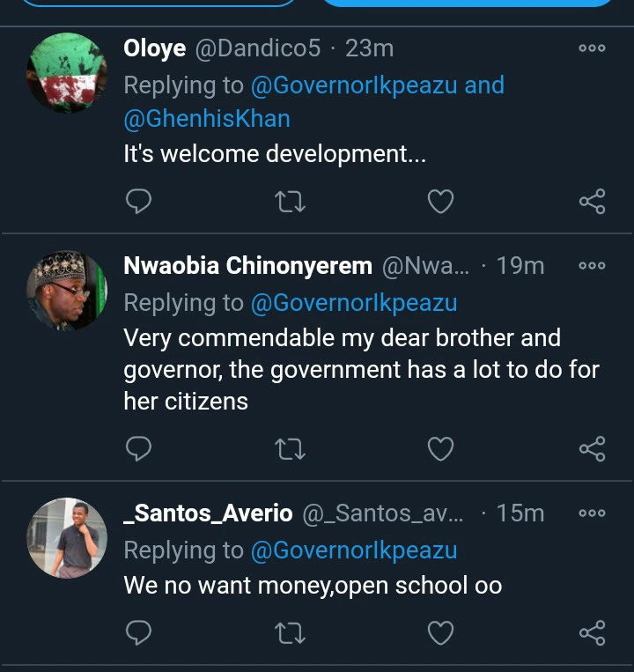Retweet Oloye's welcome development tweet

pyautogui.click(x=290, y=203)
